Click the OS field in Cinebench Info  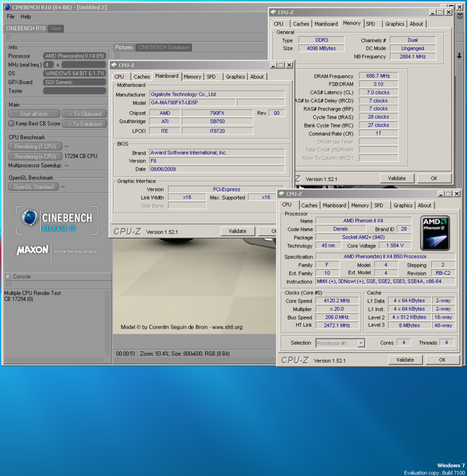coord(75,73)
